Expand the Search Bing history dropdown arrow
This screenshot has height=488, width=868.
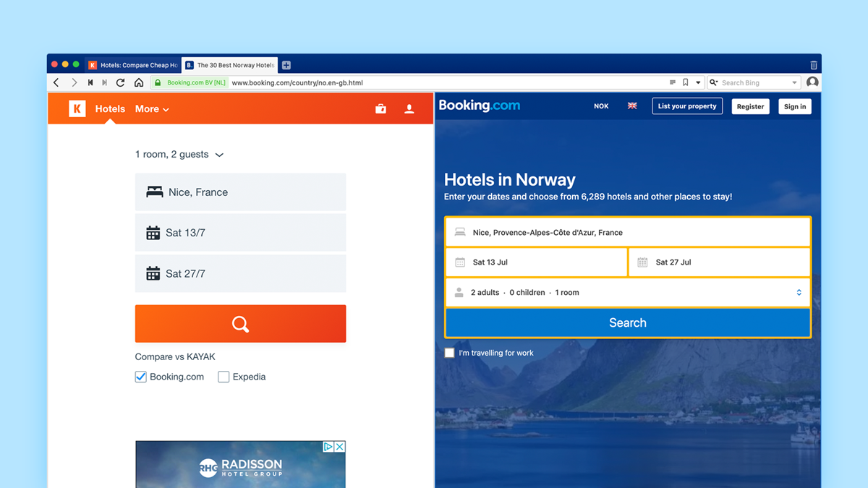(x=794, y=83)
